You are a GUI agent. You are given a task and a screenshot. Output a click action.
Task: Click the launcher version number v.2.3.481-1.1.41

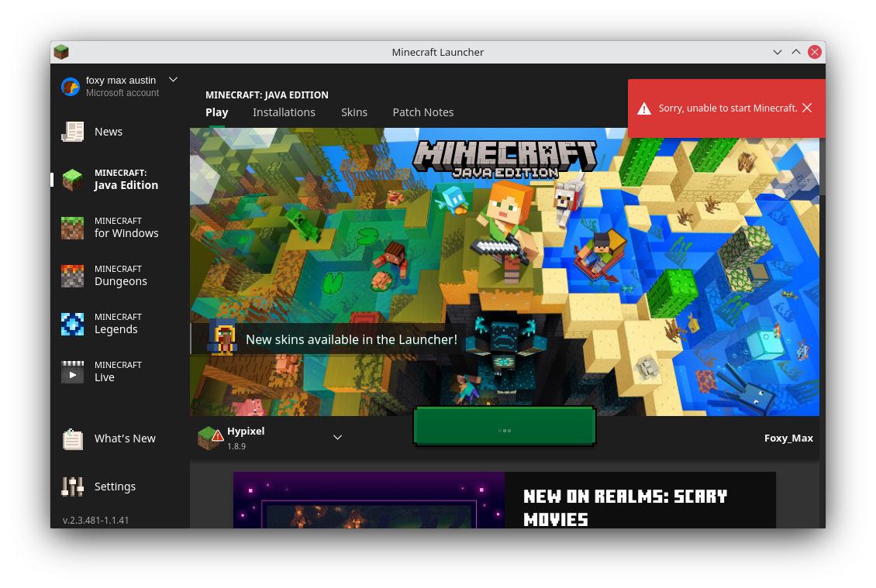(x=95, y=520)
